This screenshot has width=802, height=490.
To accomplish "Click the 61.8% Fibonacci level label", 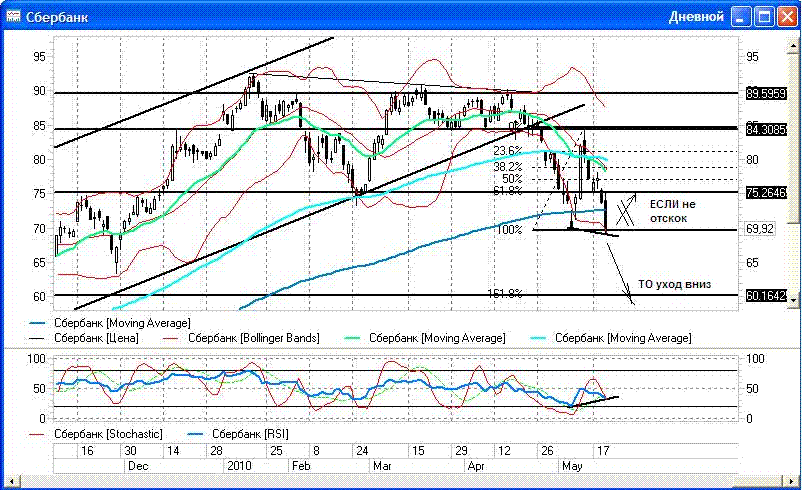I will (x=508, y=190).
